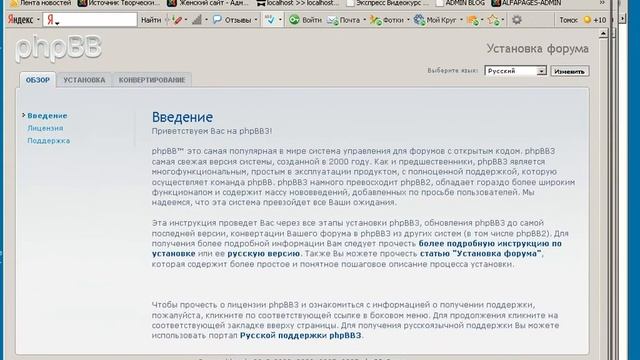Open the русскую версию link

tap(264, 254)
